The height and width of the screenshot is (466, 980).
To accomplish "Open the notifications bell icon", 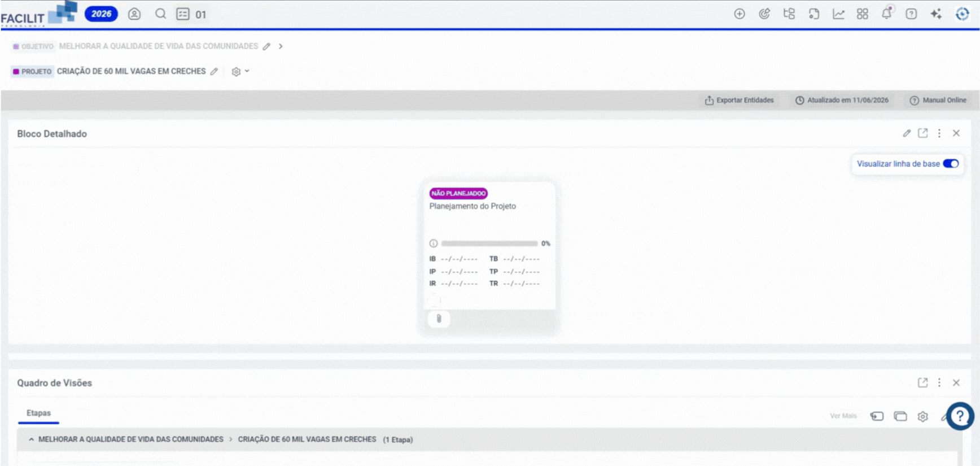I will (x=887, y=14).
